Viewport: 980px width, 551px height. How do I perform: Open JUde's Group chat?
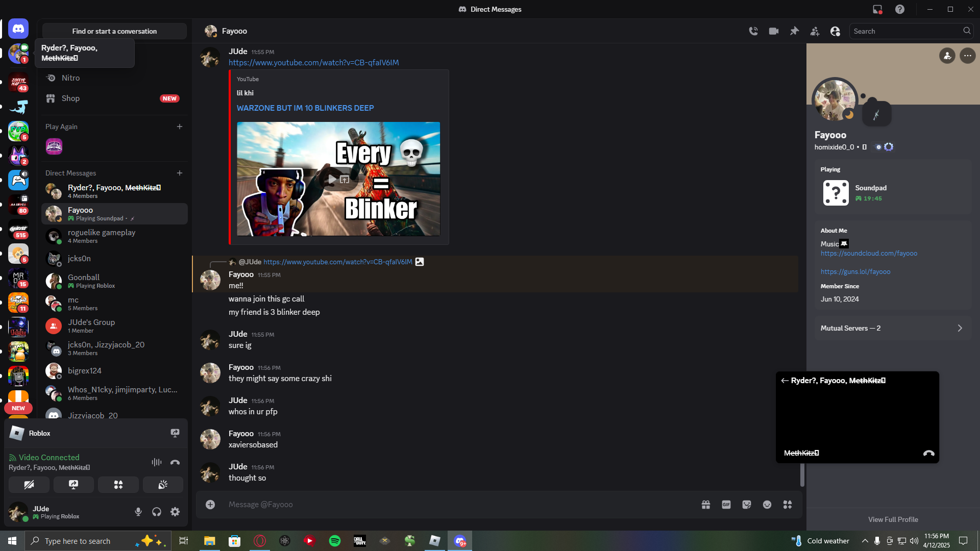tap(114, 326)
